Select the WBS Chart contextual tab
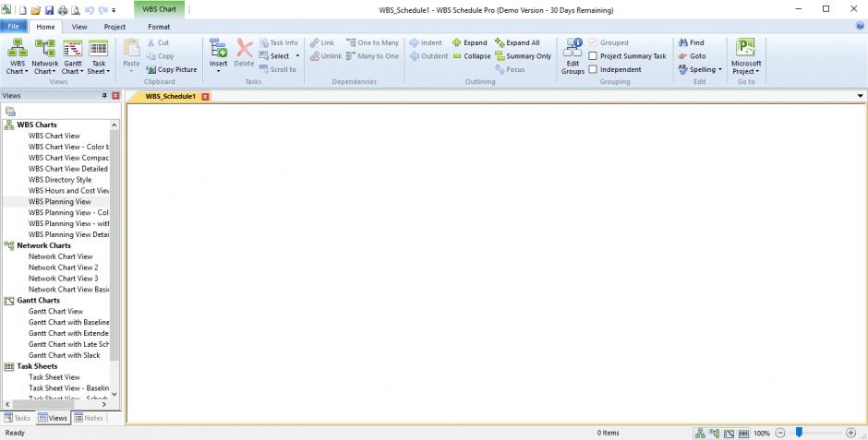The image size is (868, 440). 160,9
